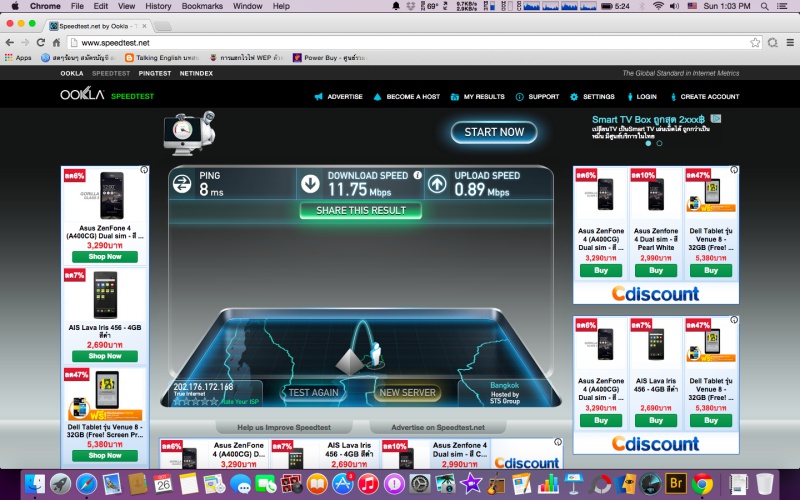Open the History menu
The height and width of the screenshot is (500, 800).
(x=158, y=6)
